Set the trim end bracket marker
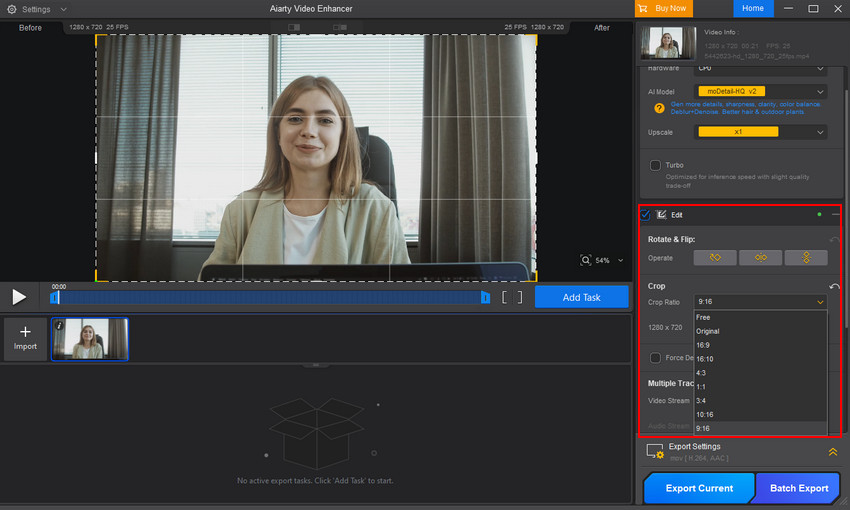Screen dimensions: 850x510 [x=520, y=297]
